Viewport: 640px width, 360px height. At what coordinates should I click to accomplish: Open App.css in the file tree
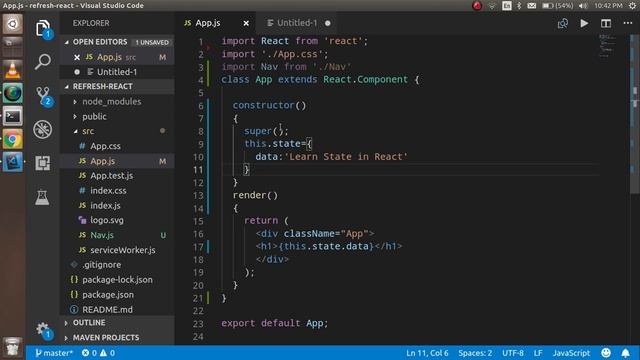pyautogui.click(x=117, y=146)
